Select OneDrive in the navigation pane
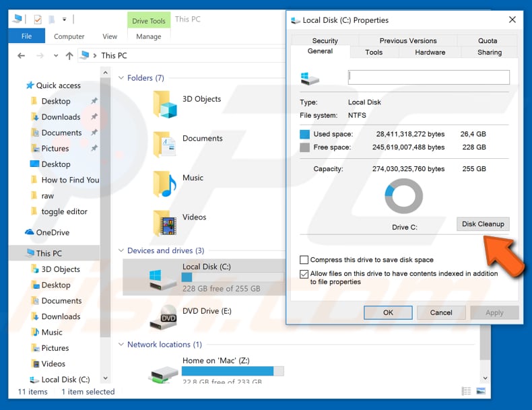This screenshot has height=410, width=532. [53, 232]
